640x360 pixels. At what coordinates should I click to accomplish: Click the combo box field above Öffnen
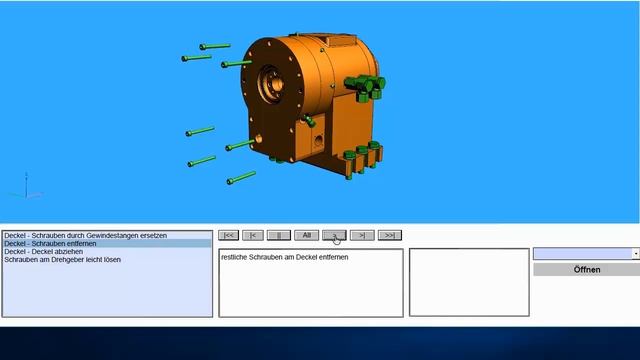tap(583, 253)
